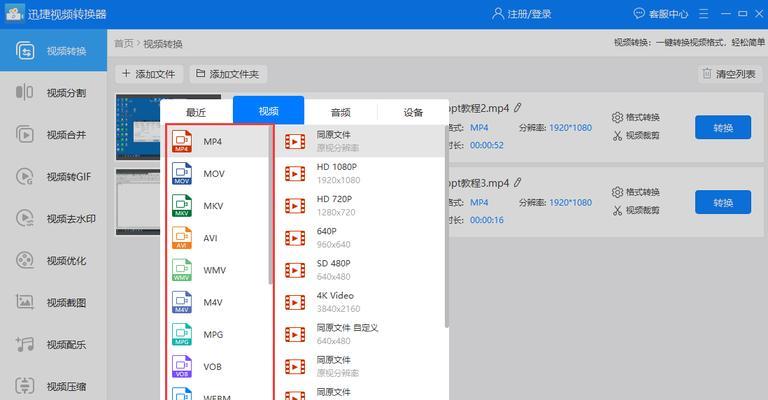Open the 视频优化 optimization tool
This screenshot has width=768, height=400.
[53, 260]
